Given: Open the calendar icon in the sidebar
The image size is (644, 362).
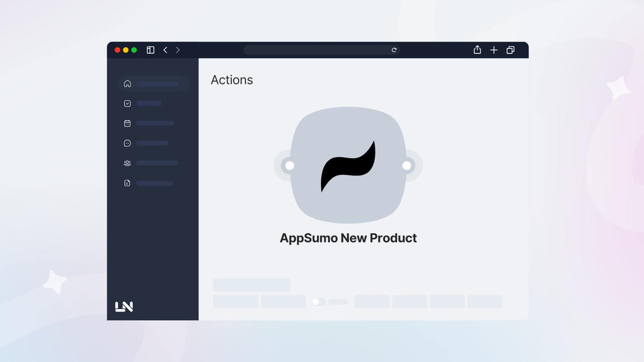Looking at the screenshot, I should (x=127, y=123).
